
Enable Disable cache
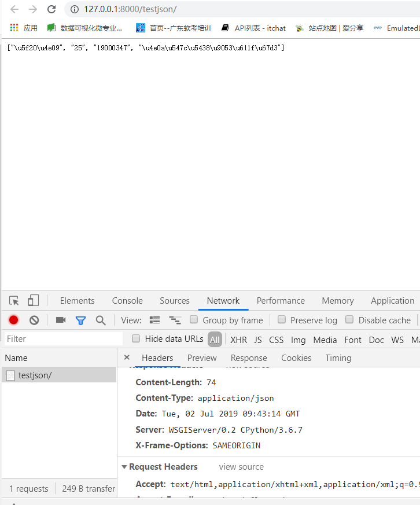349,319
